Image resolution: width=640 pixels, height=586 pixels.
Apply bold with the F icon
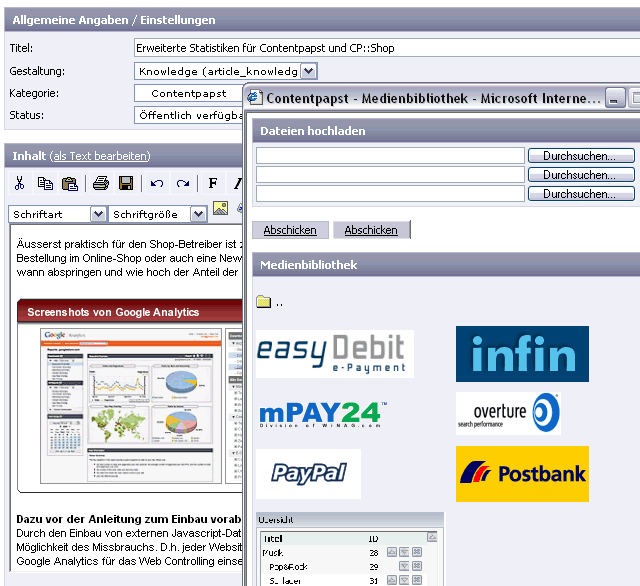pyautogui.click(x=213, y=183)
